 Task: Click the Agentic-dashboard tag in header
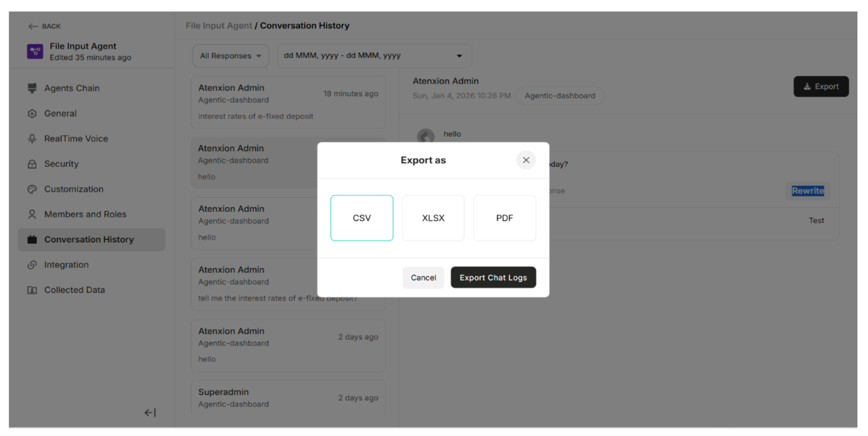[x=560, y=96]
